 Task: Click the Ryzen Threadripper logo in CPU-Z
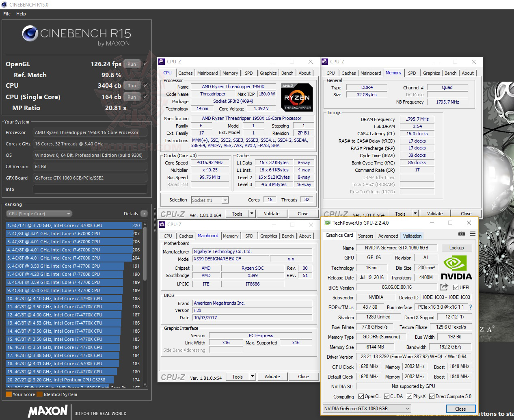coord(297,97)
